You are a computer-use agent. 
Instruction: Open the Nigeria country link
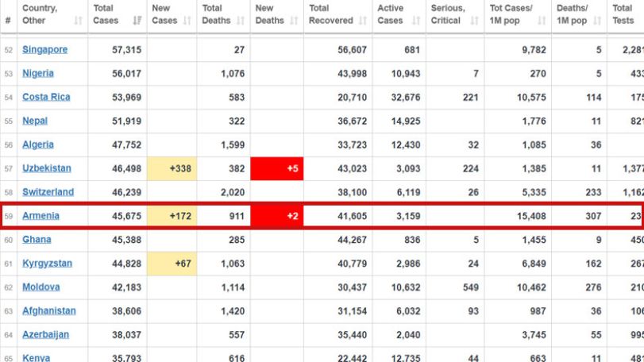click(x=38, y=74)
